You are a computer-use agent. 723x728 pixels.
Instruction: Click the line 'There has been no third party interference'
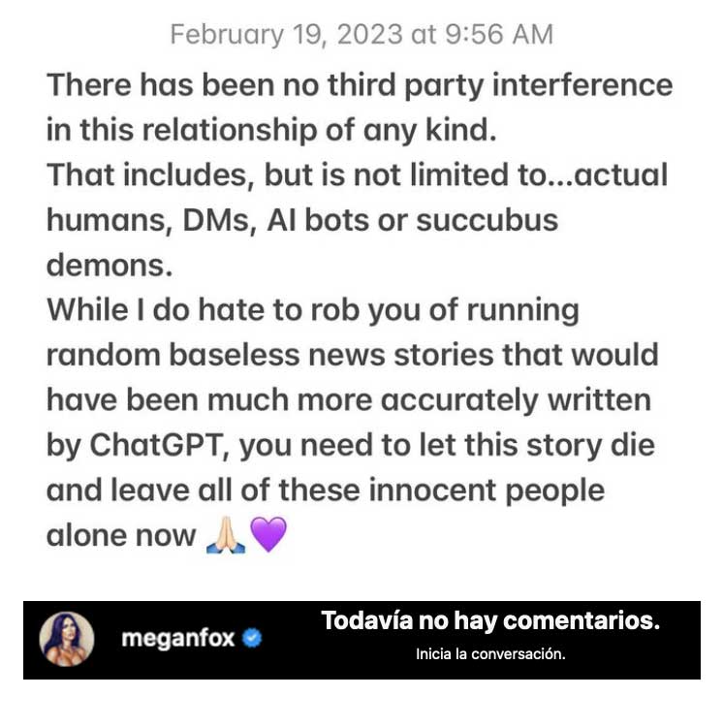point(360,83)
